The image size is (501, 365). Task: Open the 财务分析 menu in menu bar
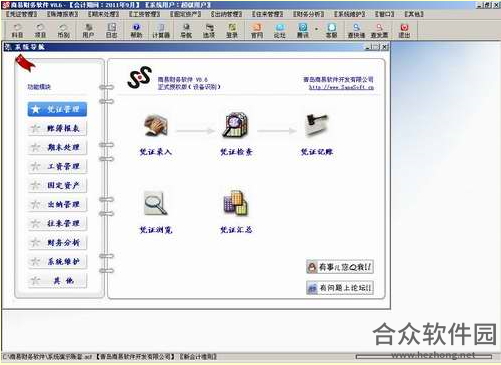click(x=308, y=14)
